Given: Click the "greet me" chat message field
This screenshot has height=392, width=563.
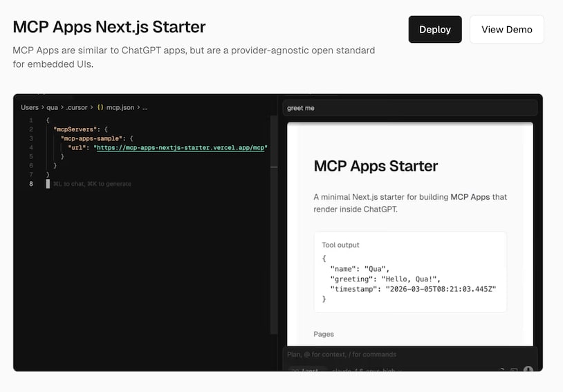Looking at the screenshot, I should tap(409, 108).
